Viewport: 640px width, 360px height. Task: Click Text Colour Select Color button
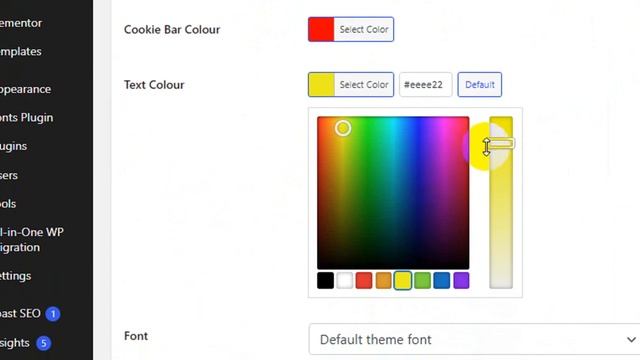click(x=351, y=84)
